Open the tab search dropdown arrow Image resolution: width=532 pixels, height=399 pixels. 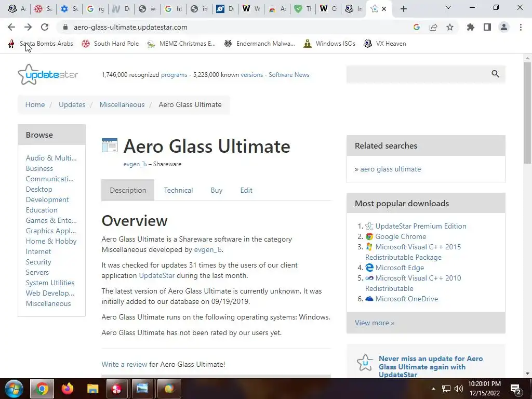(448, 7)
